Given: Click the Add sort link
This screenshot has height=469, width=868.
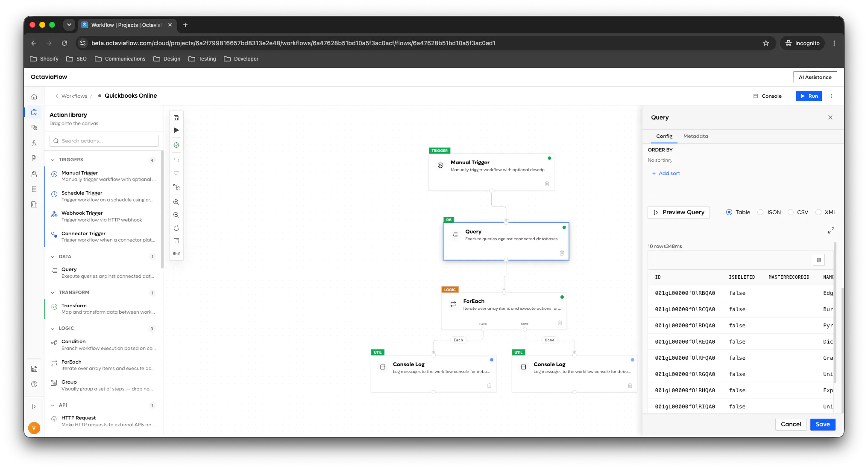Looking at the screenshot, I should click(x=666, y=173).
